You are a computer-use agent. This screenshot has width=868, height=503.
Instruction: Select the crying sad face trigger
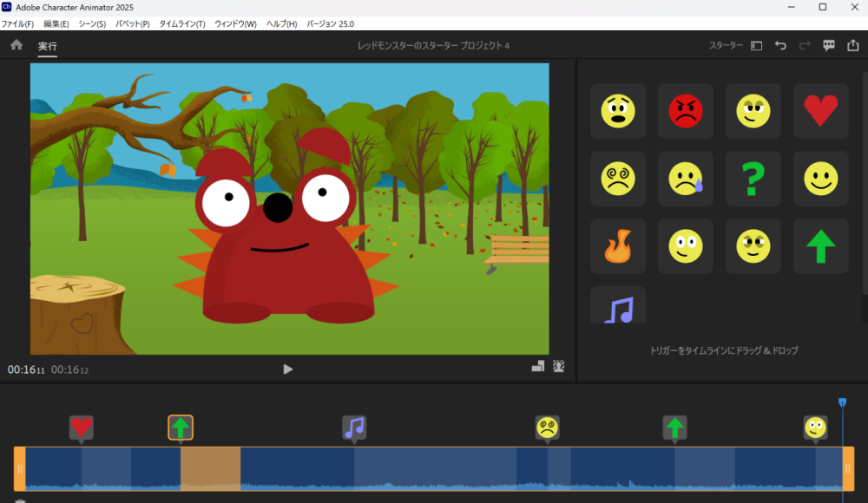[x=686, y=179]
